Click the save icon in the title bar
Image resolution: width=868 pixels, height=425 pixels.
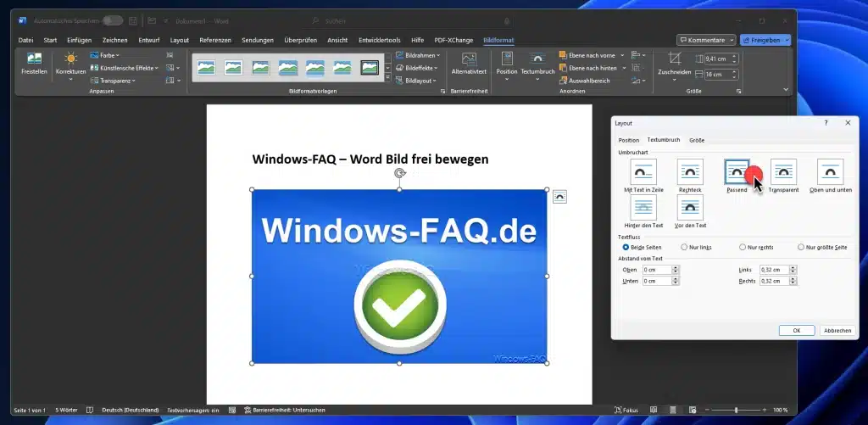coord(133,21)
